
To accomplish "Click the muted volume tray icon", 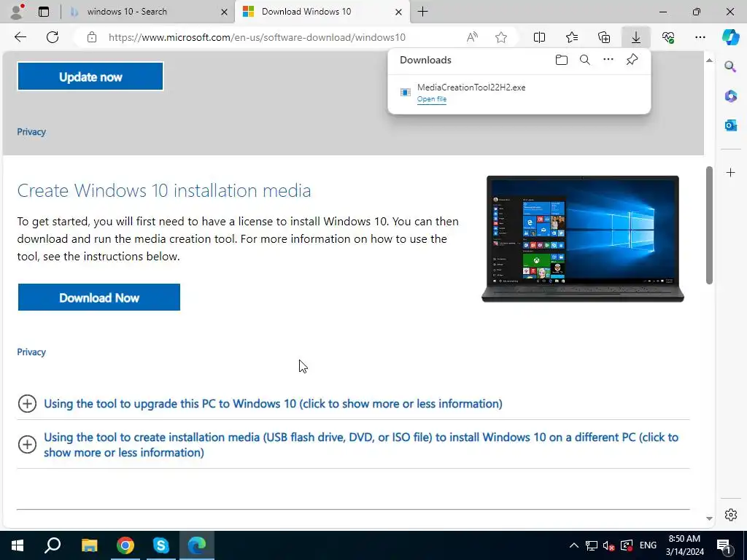I will tap(608, 545).
